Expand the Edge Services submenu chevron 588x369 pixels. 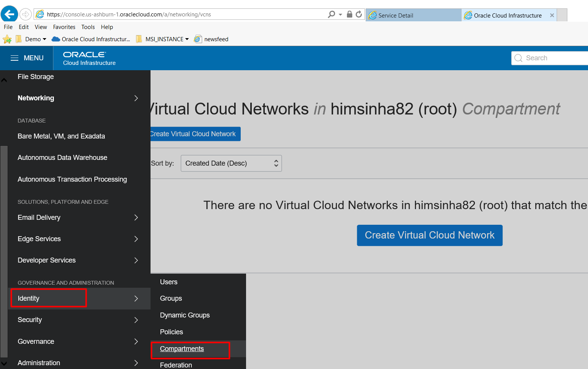(x=136, y=239)
